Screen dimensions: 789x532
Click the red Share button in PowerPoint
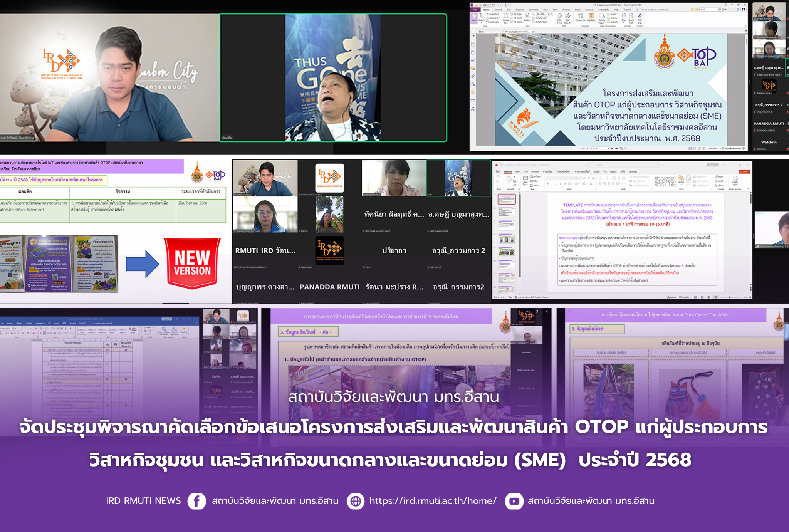tap(744, 171)
